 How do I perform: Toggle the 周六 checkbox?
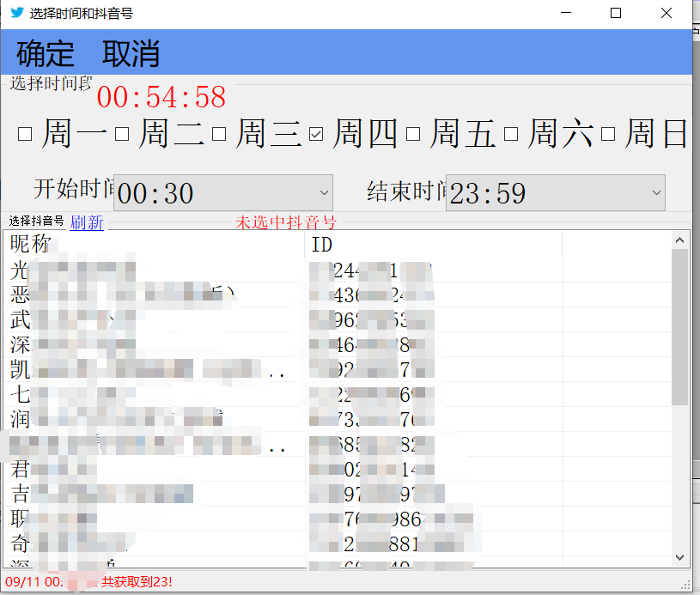coord(511,135)
